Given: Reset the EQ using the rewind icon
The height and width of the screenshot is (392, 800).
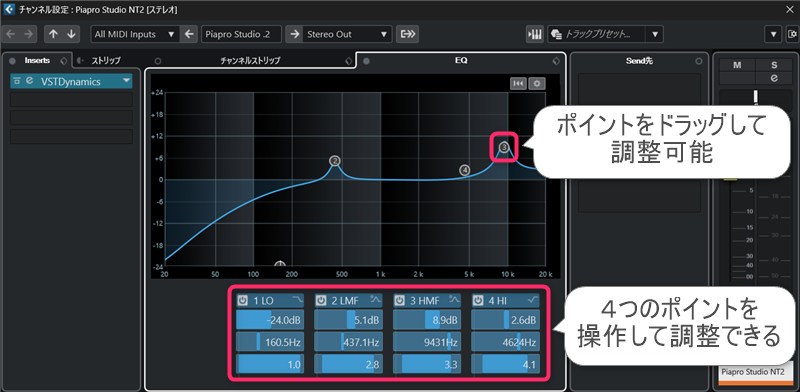Looking at the screenshot, I should pyautogui.click(x=518, y=83).
